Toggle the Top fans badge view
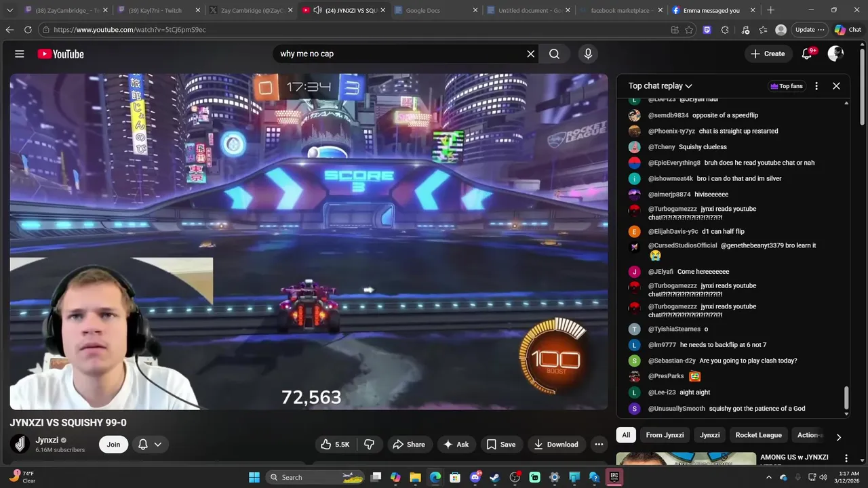Viewport: 868px width, 488px height. [787, 86]
